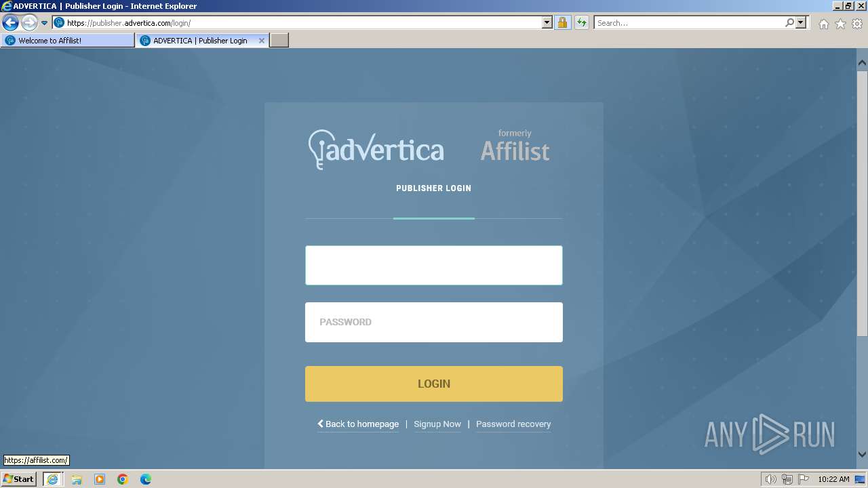Click the magnifier search icon
This screenshot has width=868, height=488.
[x=789, y=23]
